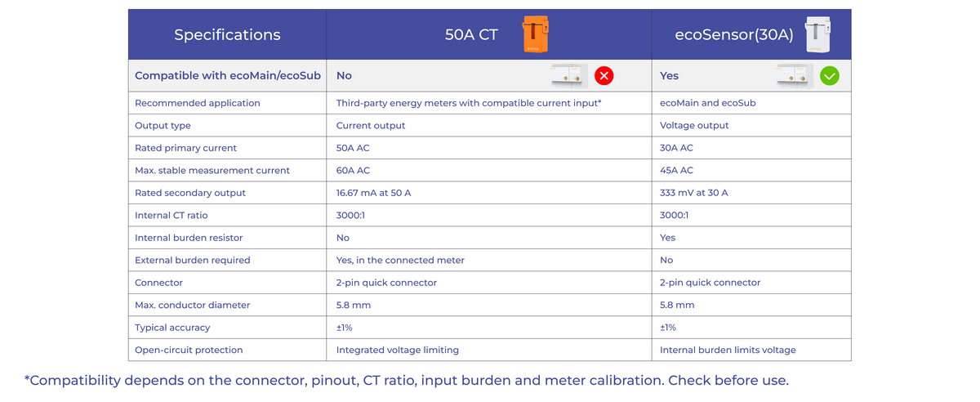The height and width of the screenshot is (402, 980).
Task: Click the Voltage output cell
Action: click(x=694, y=126)
